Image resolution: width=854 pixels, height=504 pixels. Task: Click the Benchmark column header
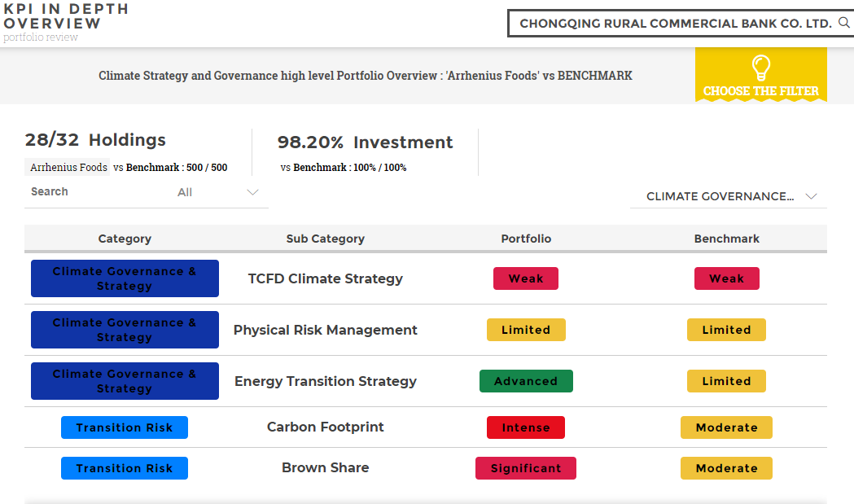(726, 239)
